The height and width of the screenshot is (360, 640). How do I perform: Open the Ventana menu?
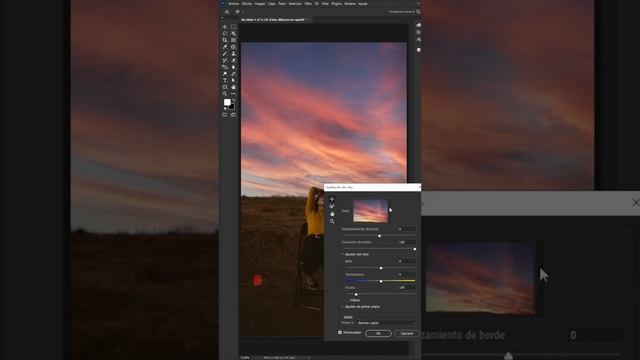coord(350,4)
